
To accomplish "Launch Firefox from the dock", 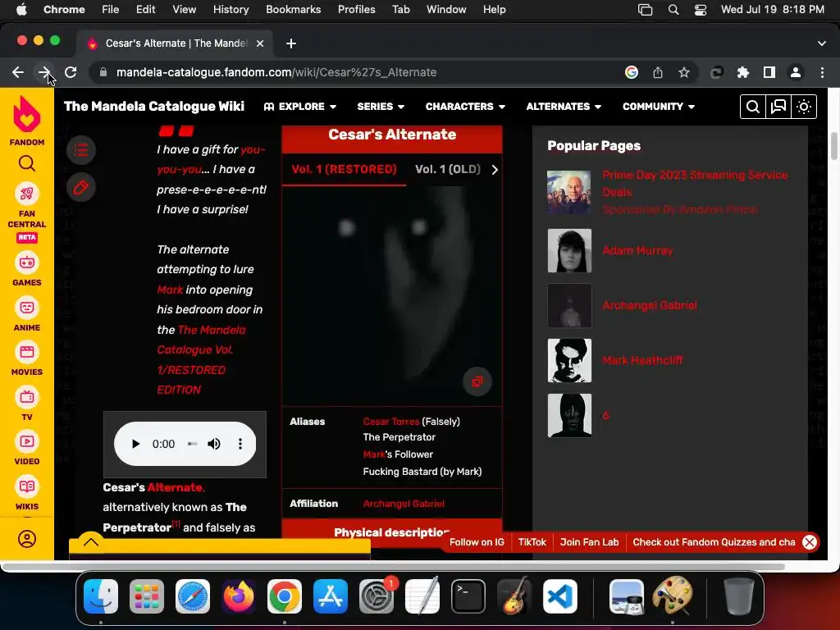I will pyautogui.click(x=239, y=596).
